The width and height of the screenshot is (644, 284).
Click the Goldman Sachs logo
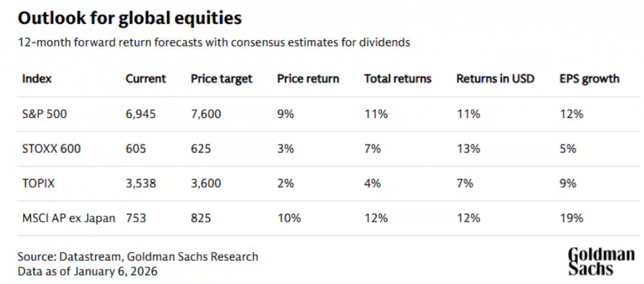[x=601, y=261]
